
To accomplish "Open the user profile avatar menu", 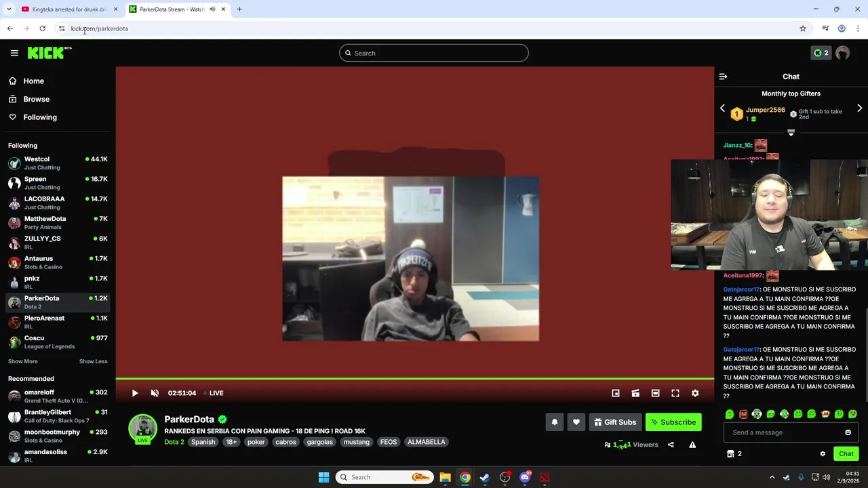I will point(843,53).
